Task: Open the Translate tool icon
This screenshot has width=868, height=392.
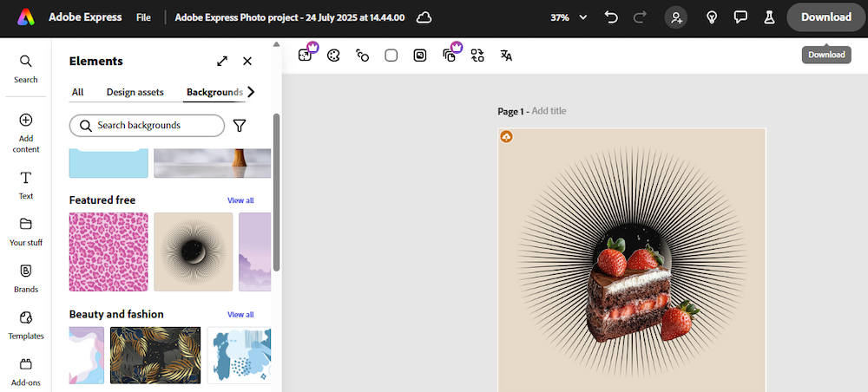Action: [506, 56]
